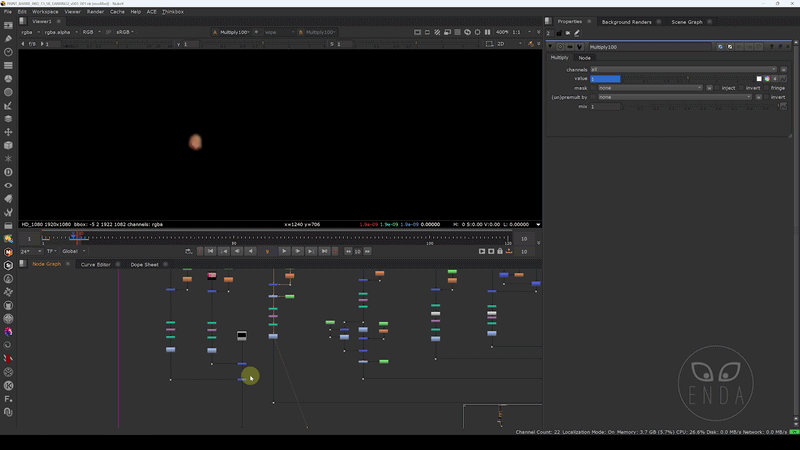Click the lock properties bin icon
The width and height of the screenshot is (800, 450).
[559, 33]
